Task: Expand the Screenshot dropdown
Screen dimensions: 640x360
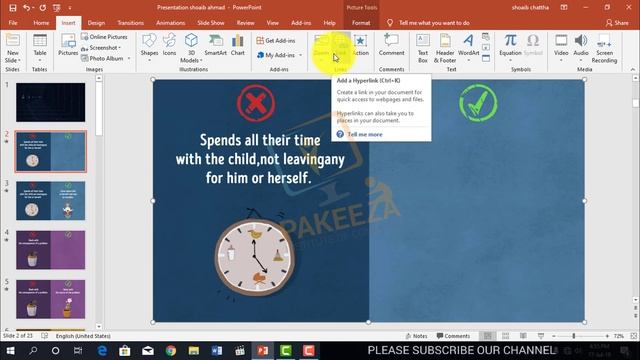Action: tap(120, 48)
